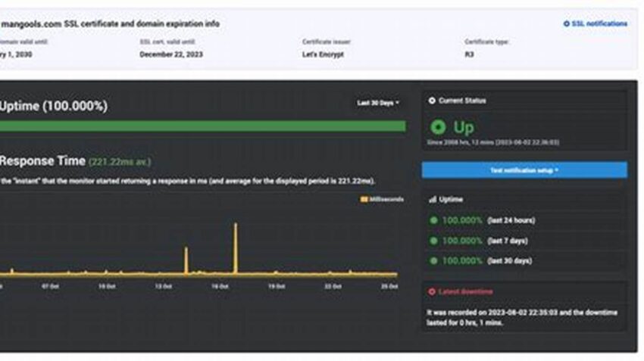Click the December 22, 2023 SSL expiry date
This screenshot has height=361, width=644.
(x=171, y=54)
